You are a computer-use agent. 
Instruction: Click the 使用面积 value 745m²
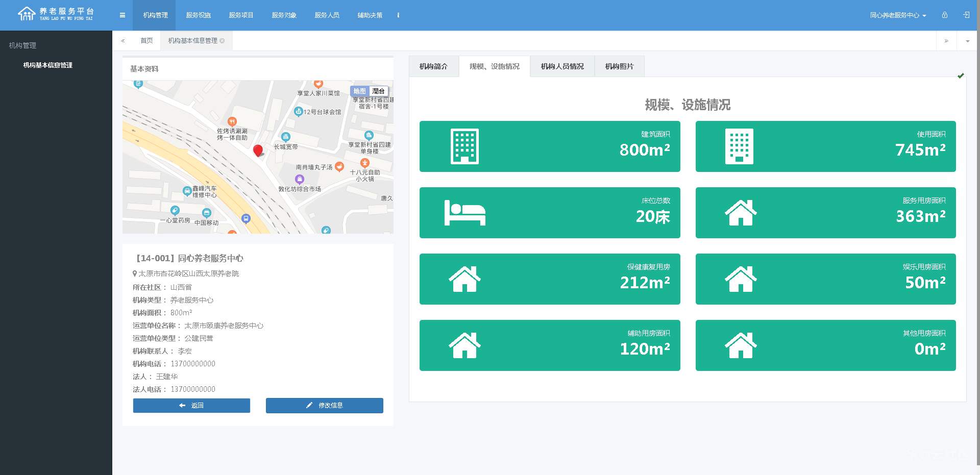[x=920, y=150]
